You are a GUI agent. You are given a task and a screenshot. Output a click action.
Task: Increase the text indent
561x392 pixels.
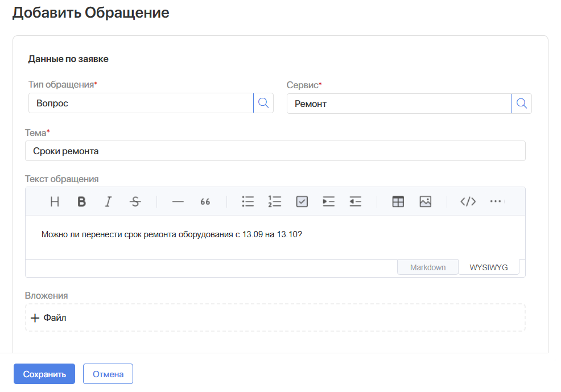point(328,201)
